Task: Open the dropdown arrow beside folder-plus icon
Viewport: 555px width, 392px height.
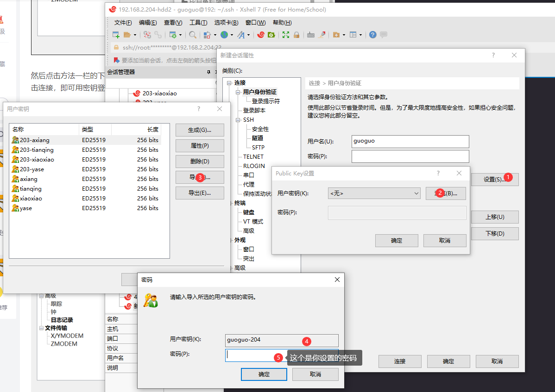Action: [344, 35]
